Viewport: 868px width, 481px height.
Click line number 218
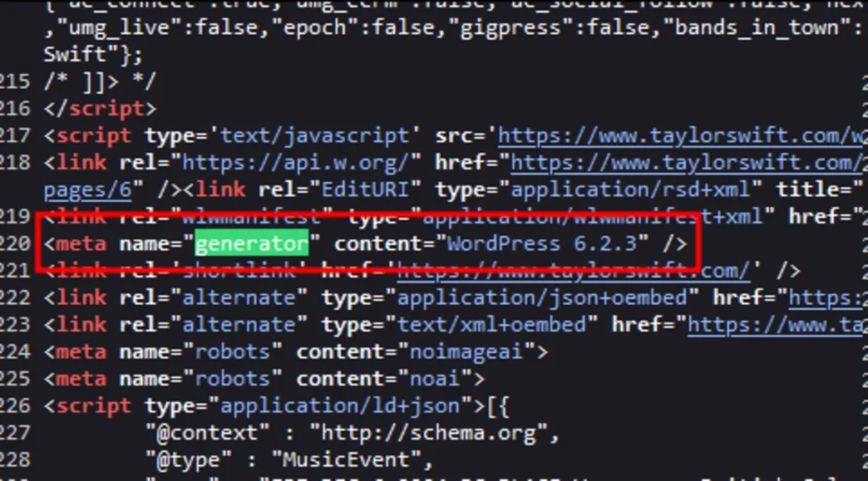(15, 163)
